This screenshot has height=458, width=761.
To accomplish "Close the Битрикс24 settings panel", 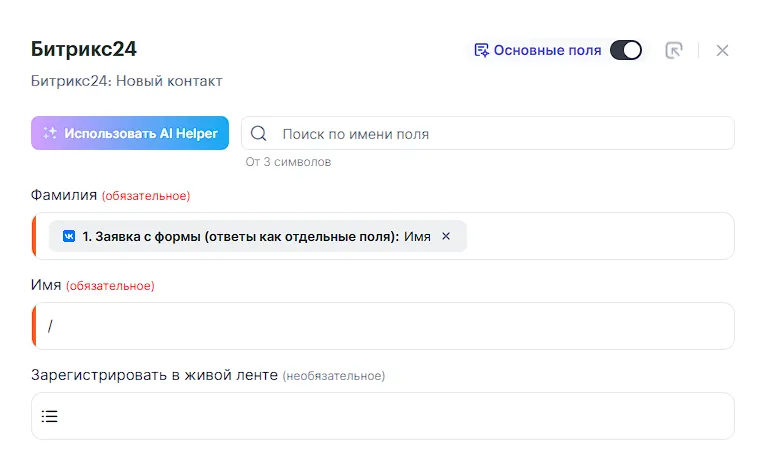I will pos(722,50).
